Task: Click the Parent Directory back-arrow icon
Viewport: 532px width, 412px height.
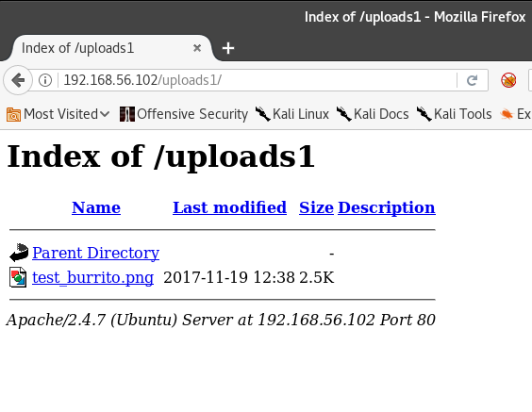Action: (19, 253)
